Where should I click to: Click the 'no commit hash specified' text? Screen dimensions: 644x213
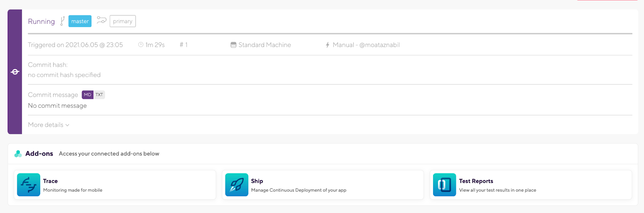pyautogui.click(x=64, y=75)
